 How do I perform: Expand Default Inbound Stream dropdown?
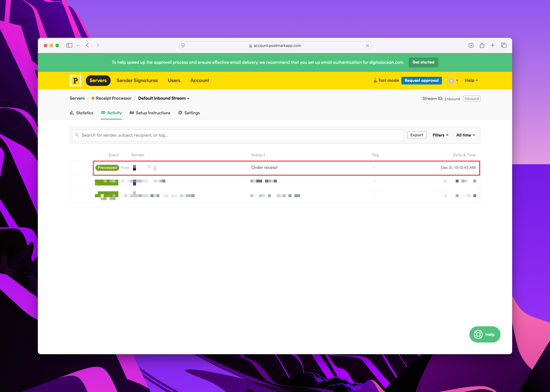(x=164, y=98)
